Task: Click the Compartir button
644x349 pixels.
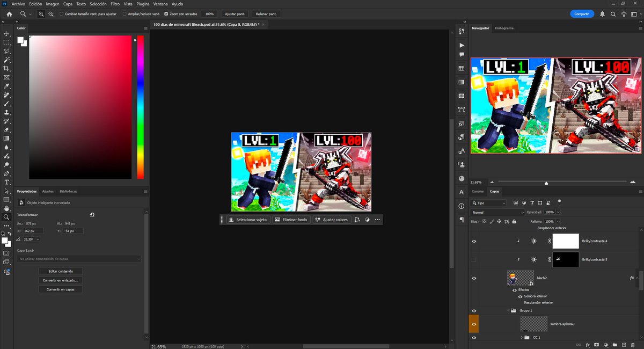Action: (582, 14)
